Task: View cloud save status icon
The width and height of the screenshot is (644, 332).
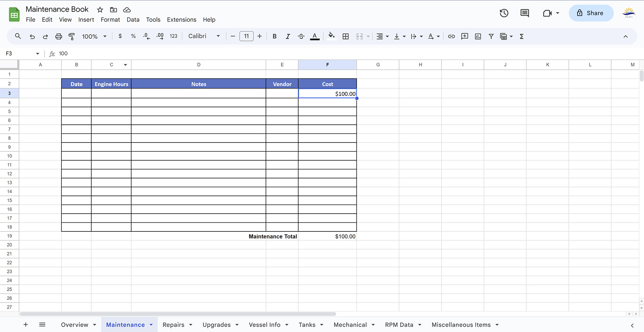Action: tap(127, 10)
